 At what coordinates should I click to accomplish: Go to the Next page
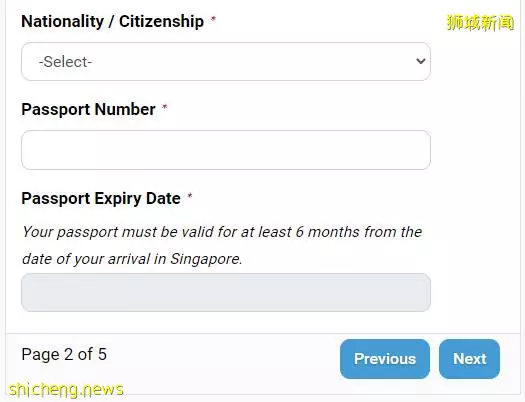click(469, 359)
